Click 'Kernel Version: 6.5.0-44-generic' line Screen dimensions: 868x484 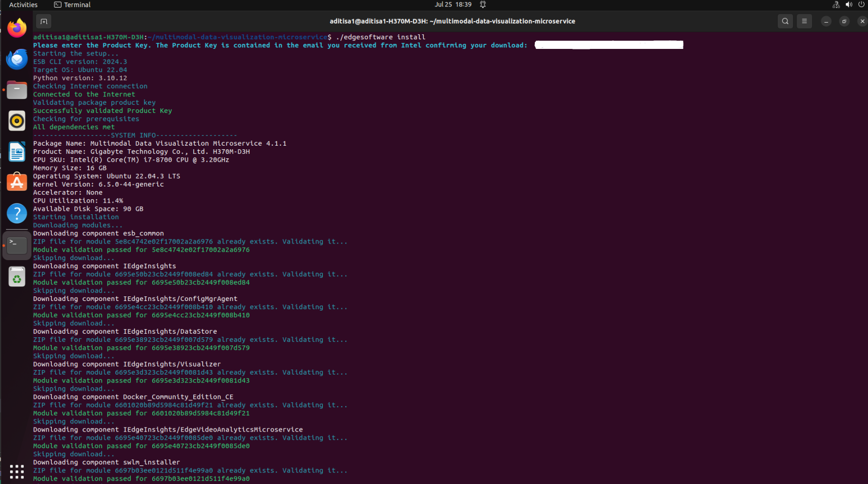pyautogui.click(x=99, y=184)
